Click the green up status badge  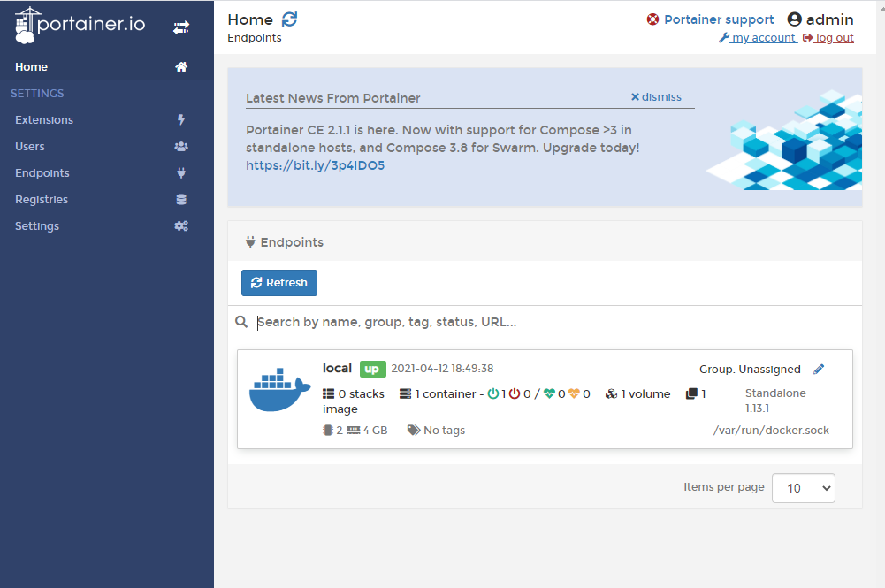[x=372, y=369]
